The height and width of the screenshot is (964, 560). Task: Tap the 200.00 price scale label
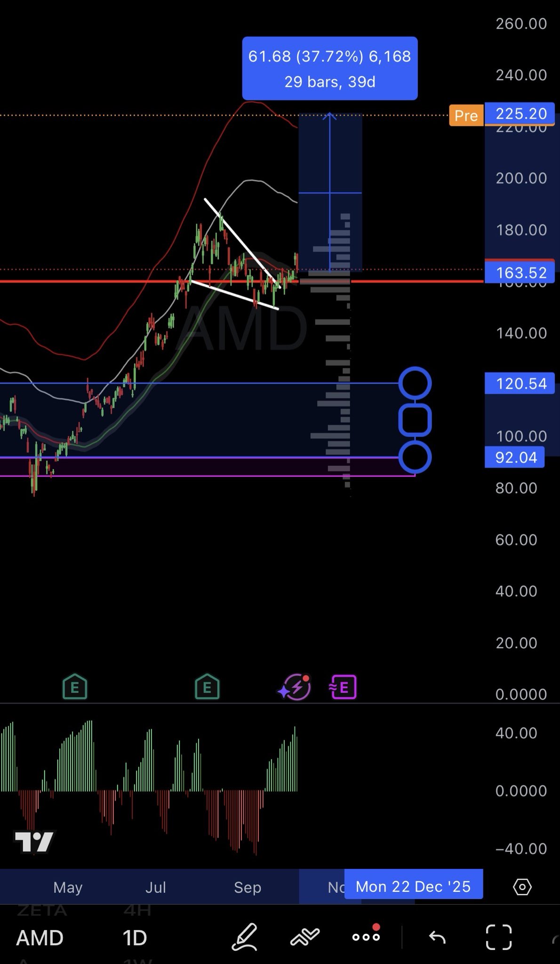521,178
